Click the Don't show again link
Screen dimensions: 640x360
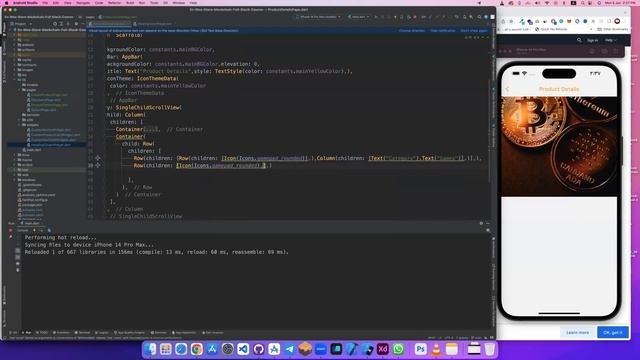474,31
